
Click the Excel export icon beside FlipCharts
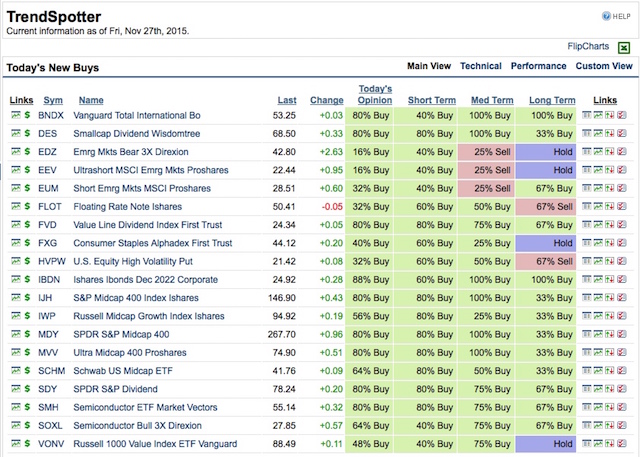pyautogui.click(x=624, y=48)
